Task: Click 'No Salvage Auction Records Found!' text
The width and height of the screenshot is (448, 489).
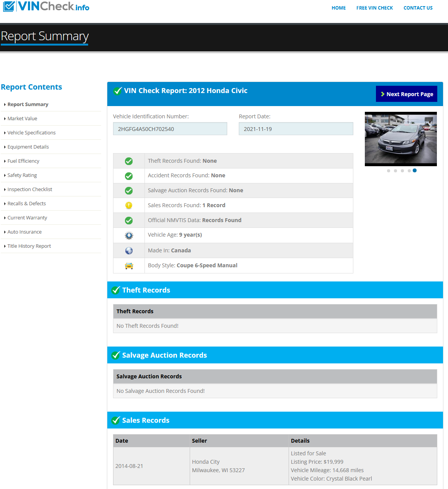Action: 161,391
